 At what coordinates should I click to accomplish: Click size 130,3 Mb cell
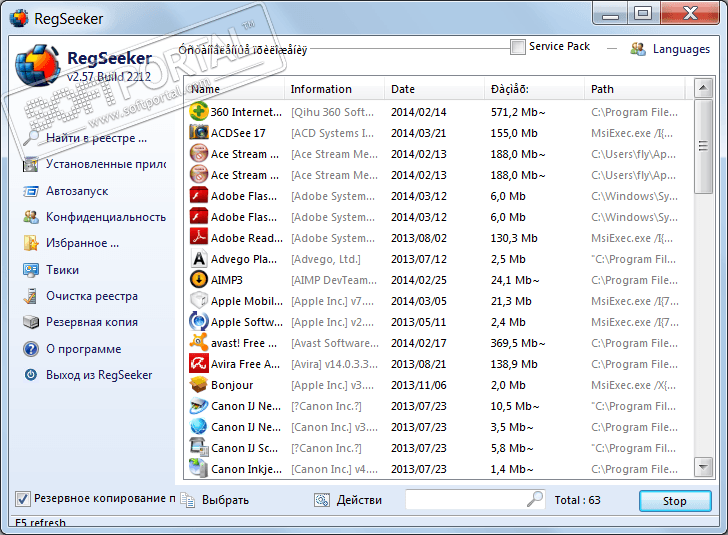pyautogui.click(x=514, y=238)
